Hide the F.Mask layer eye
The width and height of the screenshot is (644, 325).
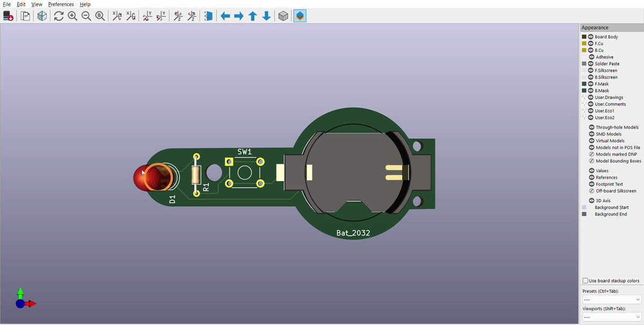click(590, 84)
